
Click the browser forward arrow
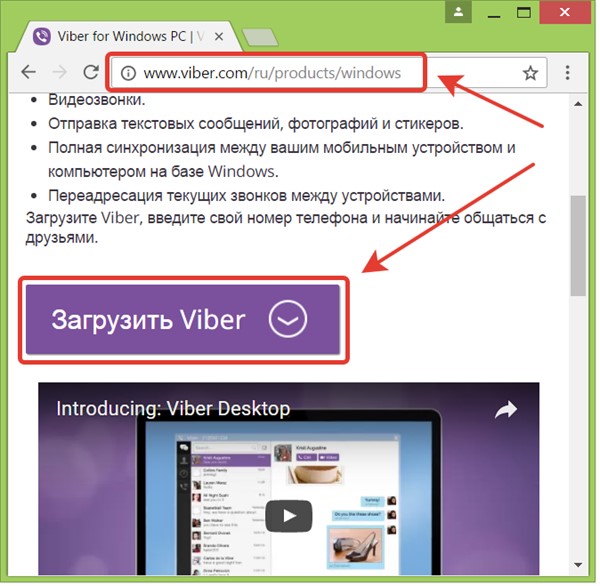[59, 72]
